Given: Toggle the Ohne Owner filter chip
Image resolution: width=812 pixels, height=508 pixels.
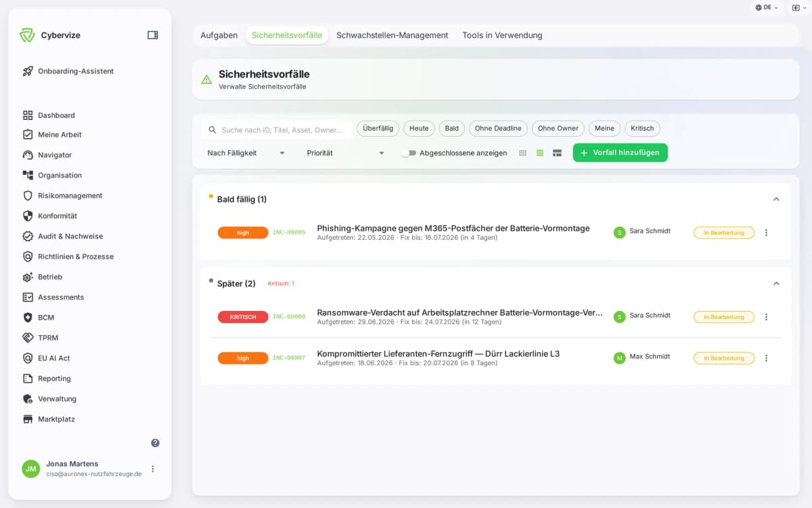Looking at the screenshot, I should point(558,128).
